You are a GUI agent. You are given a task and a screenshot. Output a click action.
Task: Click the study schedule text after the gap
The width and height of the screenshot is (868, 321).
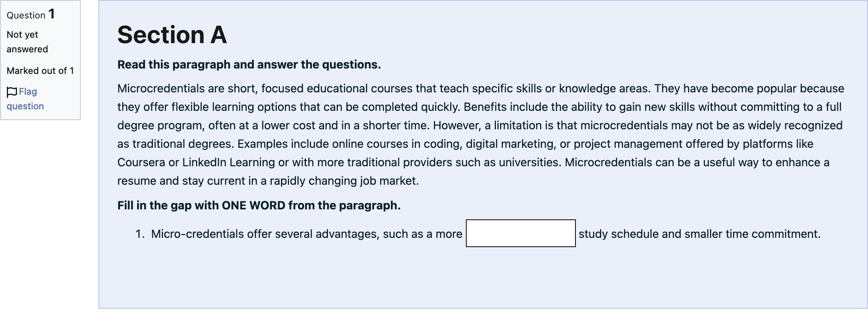(x=619, y=234)
